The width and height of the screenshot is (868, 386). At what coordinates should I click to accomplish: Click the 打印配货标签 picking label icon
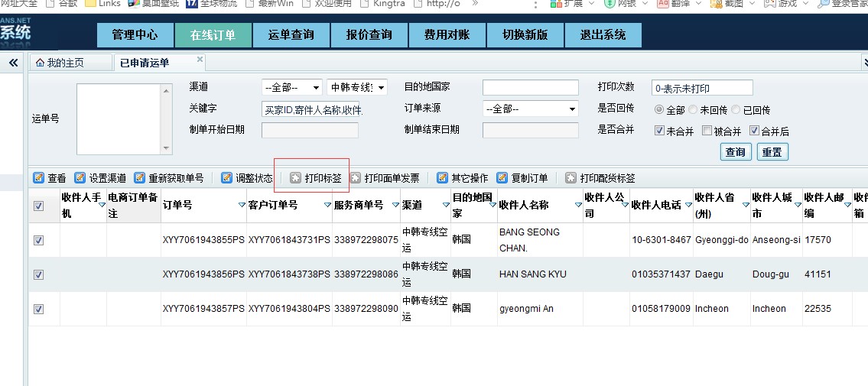pyautogui.click(x=571, y=178)
